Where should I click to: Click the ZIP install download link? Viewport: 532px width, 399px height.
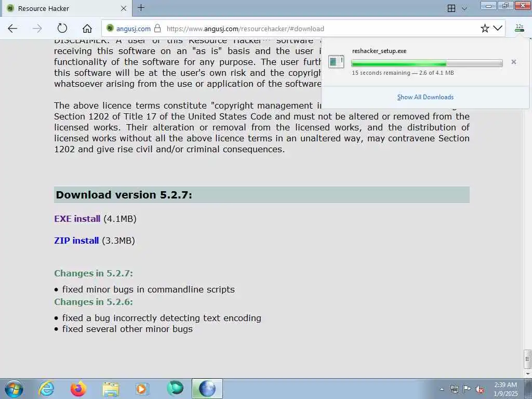click(x=76, y=241)
